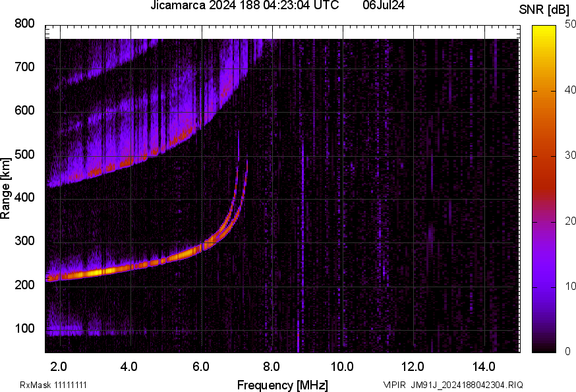Viewport: 576px width, 392px height.
Task: Click the colorbar tick label '0'
Action: (568, 352)
